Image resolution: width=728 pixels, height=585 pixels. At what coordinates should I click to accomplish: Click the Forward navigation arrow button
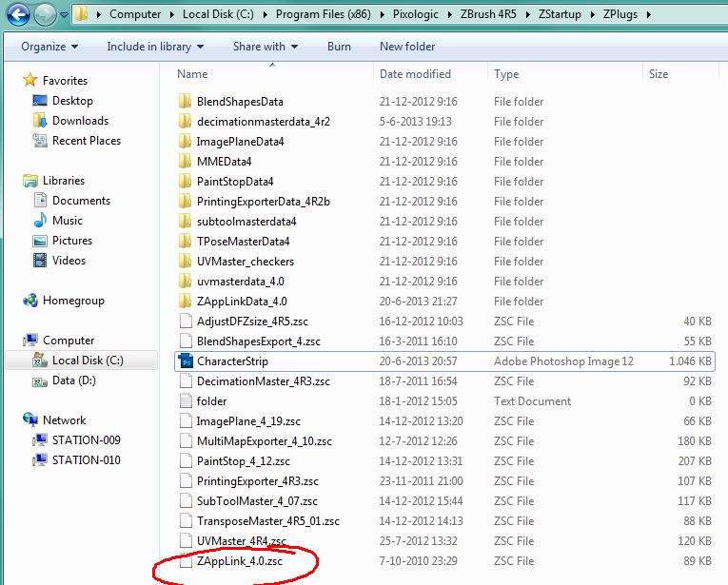[x=45, y=15]
